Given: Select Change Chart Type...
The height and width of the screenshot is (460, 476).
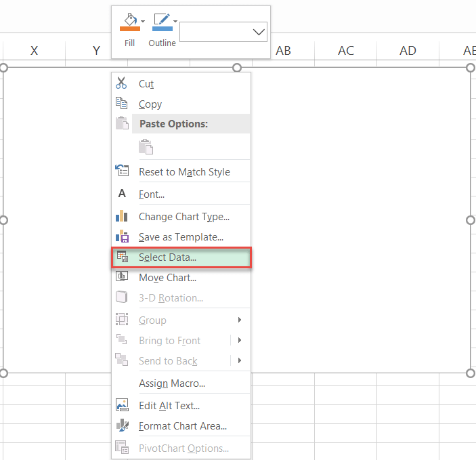Looking at the screenshot, I should point(181,216).
